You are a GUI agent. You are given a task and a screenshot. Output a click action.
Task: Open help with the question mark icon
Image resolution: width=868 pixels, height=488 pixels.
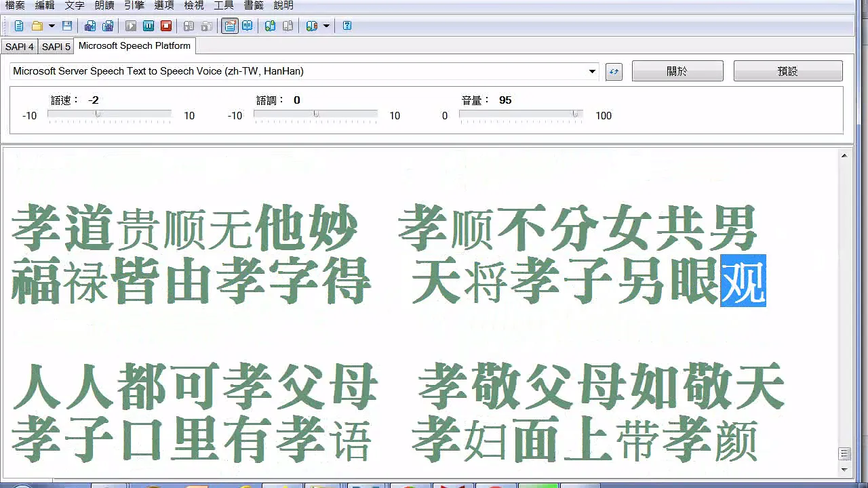347,26
